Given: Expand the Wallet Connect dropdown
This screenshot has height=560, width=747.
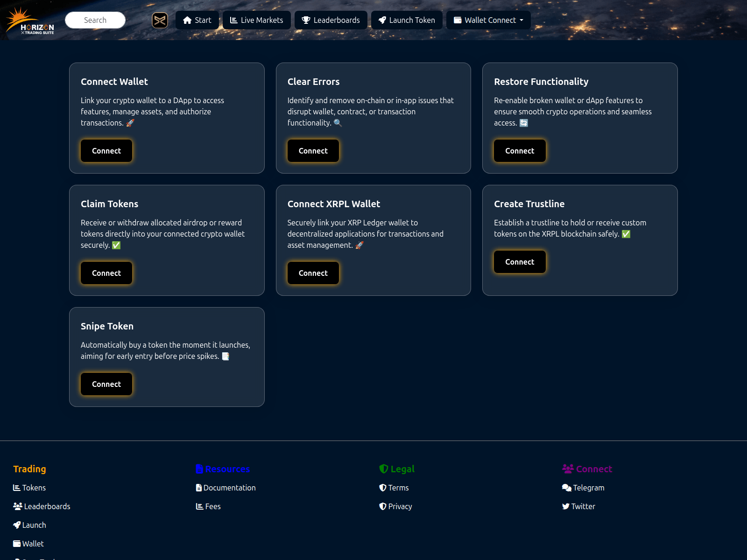Looking at the screenshot, I should click(x=488, y=20).
